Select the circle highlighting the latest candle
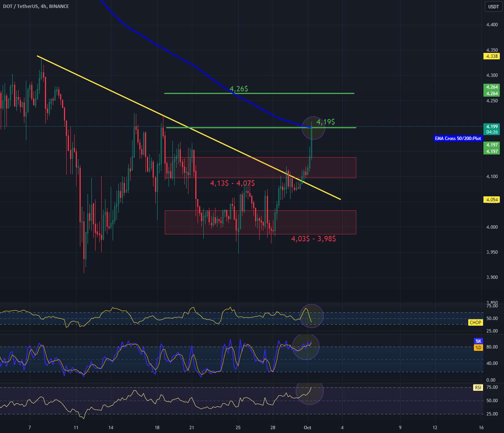Screen dimensions: 504x433 (x=313, y=128)
